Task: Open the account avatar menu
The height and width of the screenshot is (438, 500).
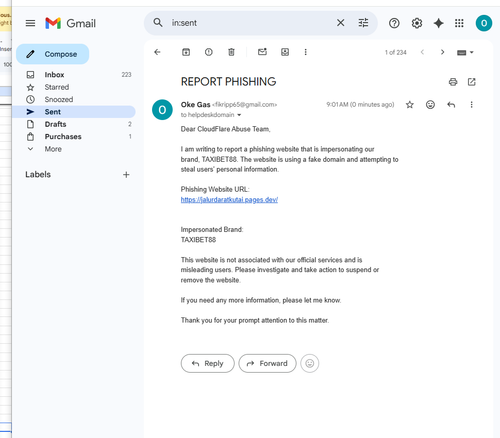Action: tap(484, 23)
